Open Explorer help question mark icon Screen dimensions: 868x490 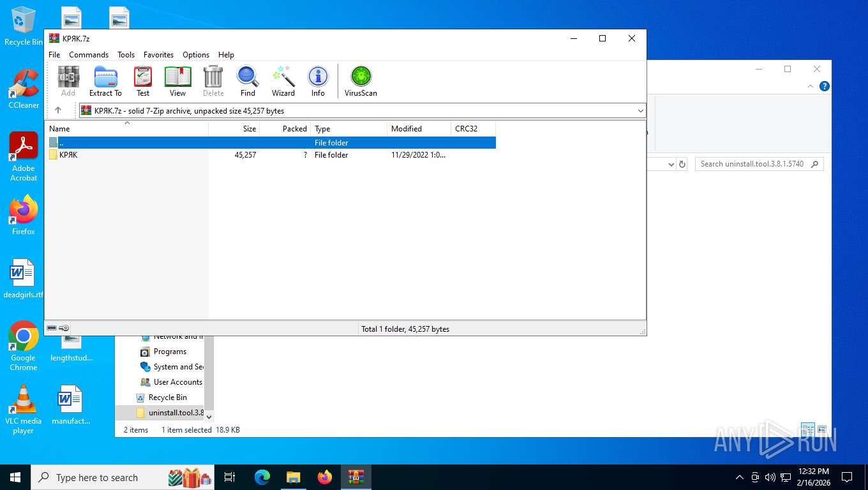pyautogui.click(x=825, y=86)
